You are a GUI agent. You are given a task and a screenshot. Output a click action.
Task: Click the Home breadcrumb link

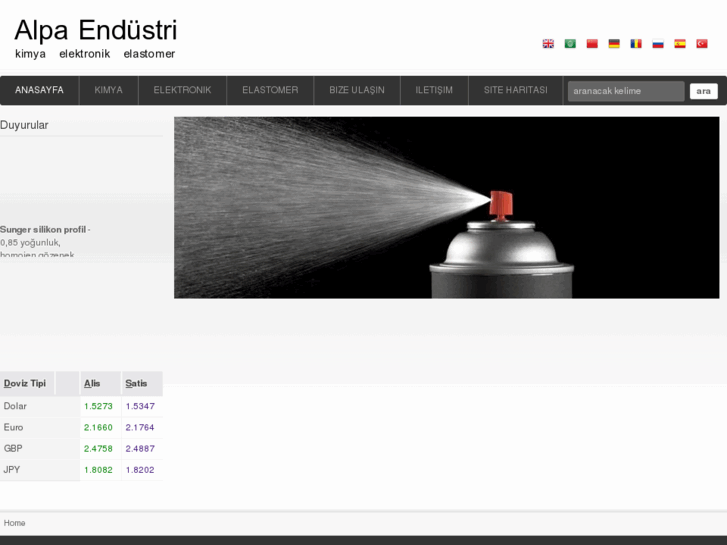14,523
